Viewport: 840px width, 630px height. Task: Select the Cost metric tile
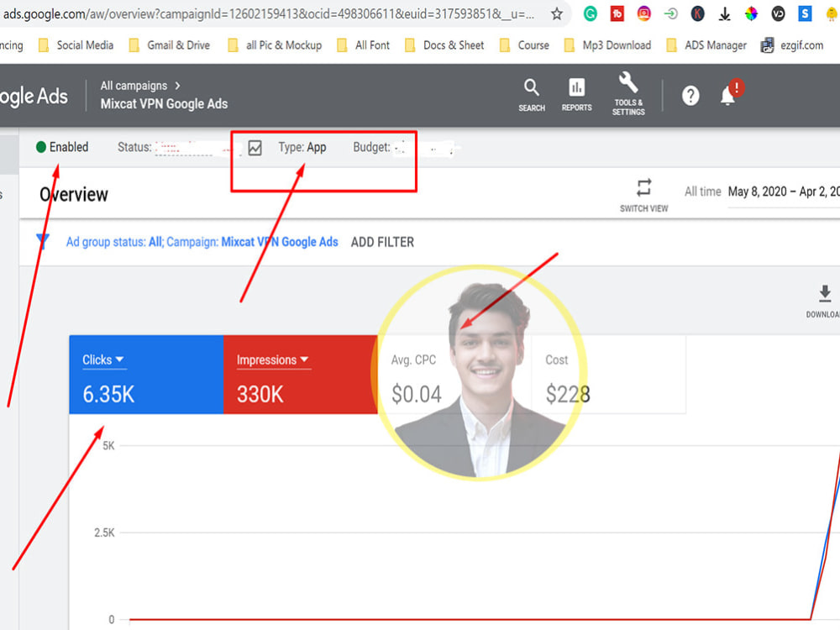click(x=608, y=375)
